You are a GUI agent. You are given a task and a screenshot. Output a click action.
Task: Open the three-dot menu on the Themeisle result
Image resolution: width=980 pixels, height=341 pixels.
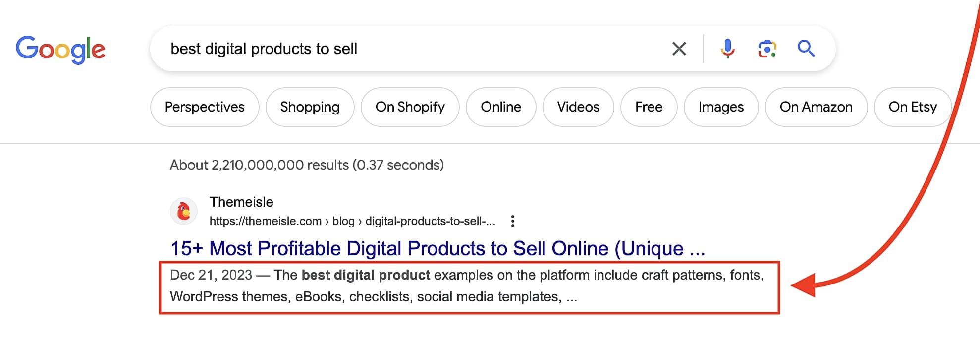tap(513, 222)
